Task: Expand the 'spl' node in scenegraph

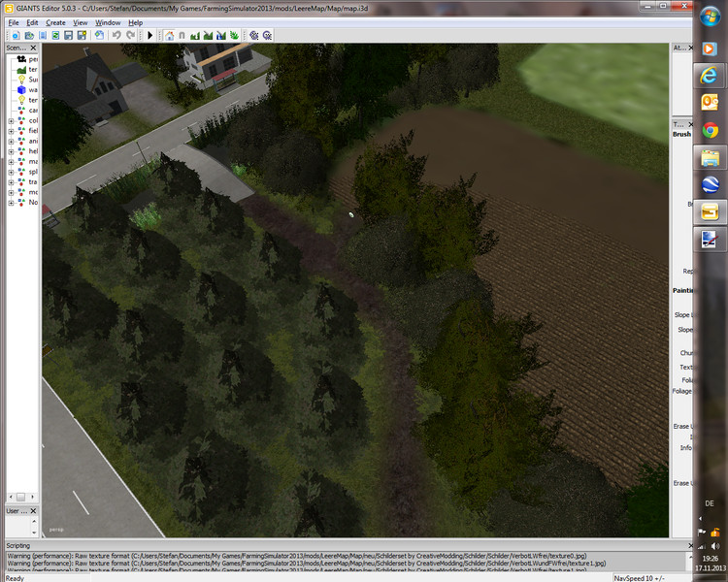Action: coord(11,172)
